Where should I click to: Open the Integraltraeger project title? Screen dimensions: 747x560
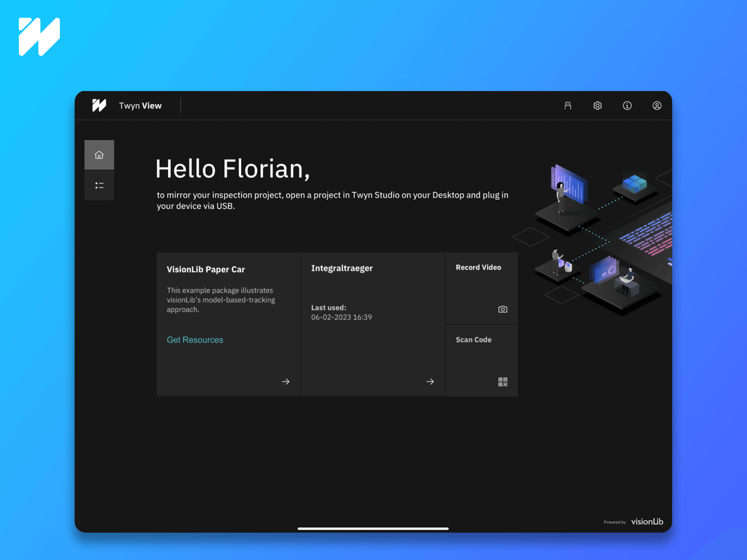(342, 268)
